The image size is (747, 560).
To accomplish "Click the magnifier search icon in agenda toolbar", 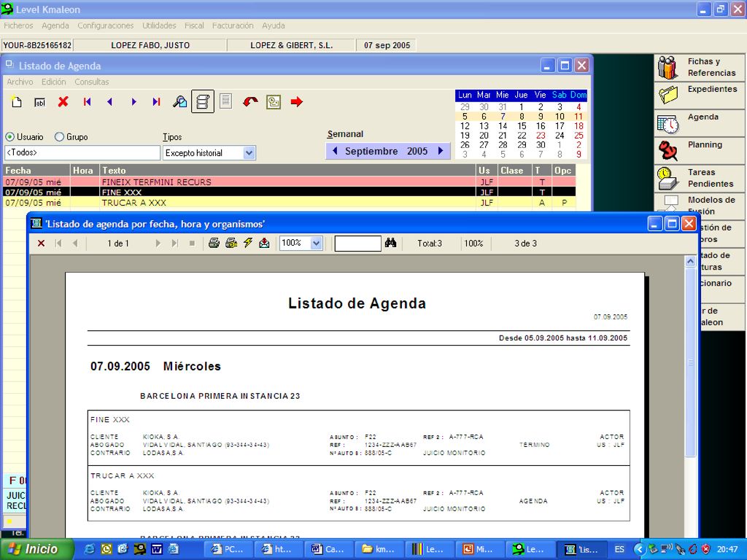I will pos(179,101).
